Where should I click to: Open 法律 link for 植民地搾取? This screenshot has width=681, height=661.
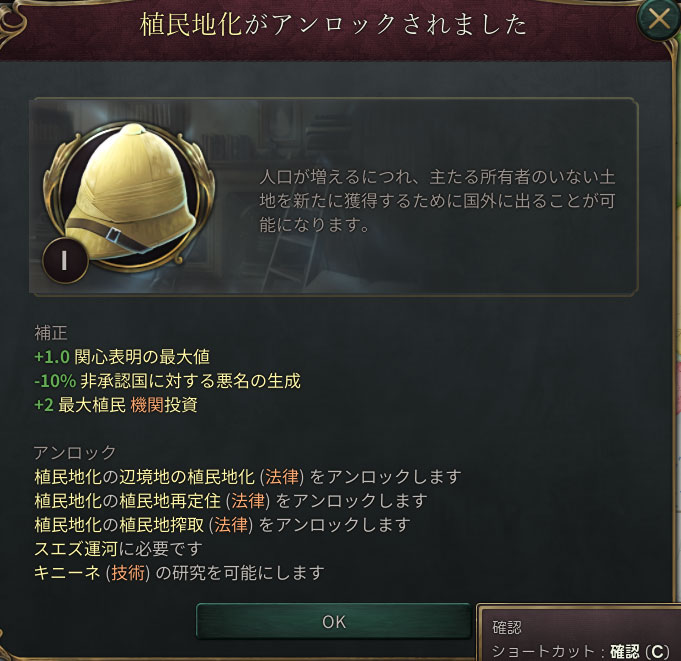(231, 524)
